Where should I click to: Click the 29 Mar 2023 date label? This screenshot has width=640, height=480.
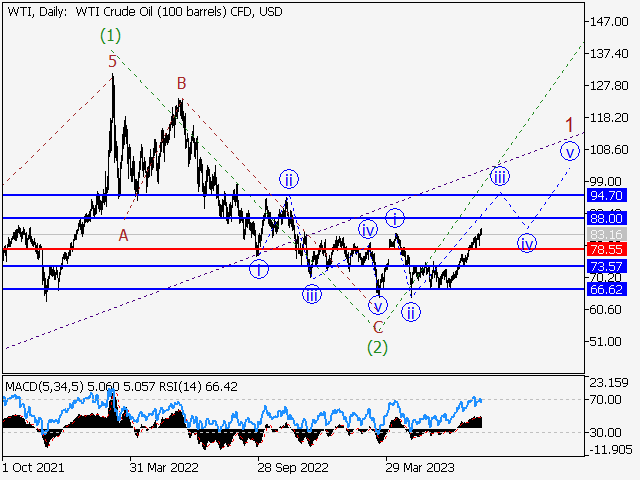point(420,467)
